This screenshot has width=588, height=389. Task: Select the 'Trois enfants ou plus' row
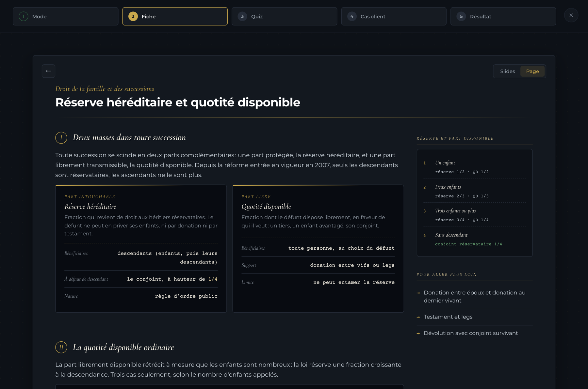pyautogui.click(x=475, y=215)
